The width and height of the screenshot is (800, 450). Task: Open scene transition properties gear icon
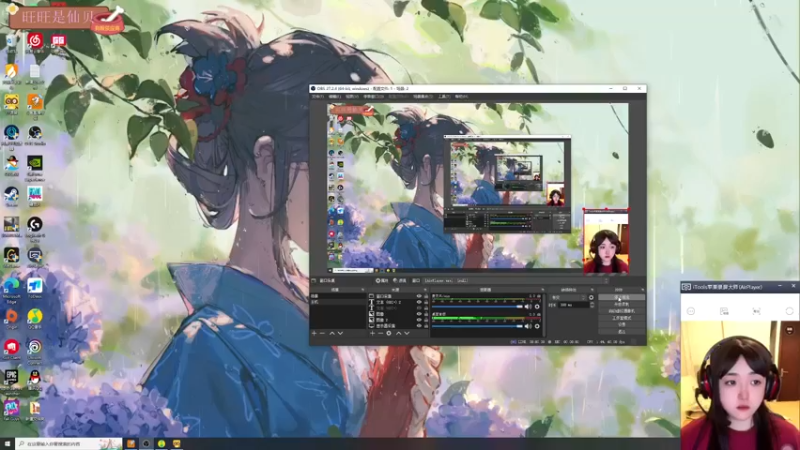591,297
